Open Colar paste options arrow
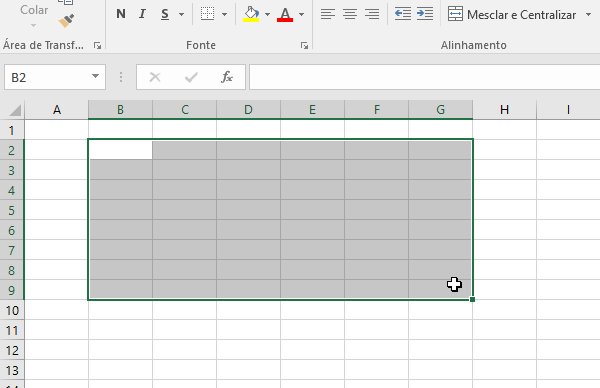600x388 pixels. point(34,26)
